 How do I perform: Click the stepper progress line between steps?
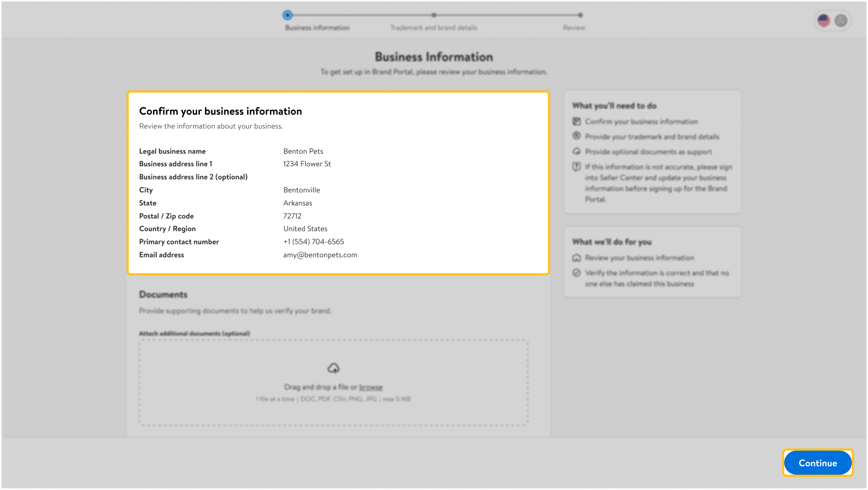click(x=360, y=15)
